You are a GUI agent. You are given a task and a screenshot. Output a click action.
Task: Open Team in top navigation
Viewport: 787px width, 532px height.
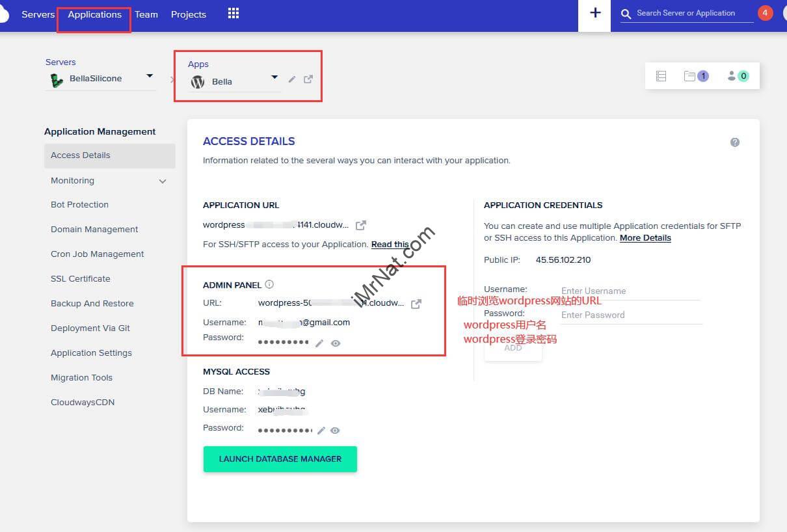pos(146,14)
